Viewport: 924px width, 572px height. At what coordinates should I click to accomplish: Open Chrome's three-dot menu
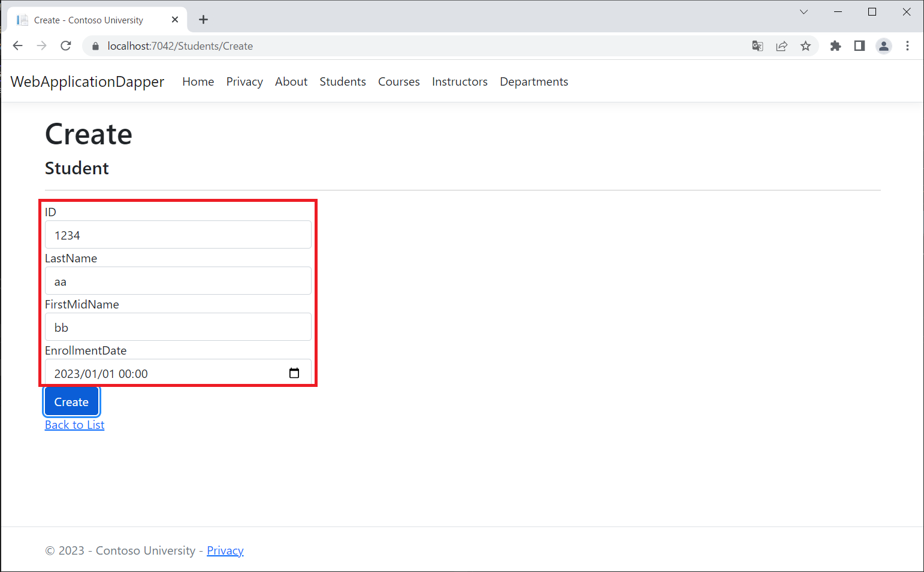(x=907, y=46)
